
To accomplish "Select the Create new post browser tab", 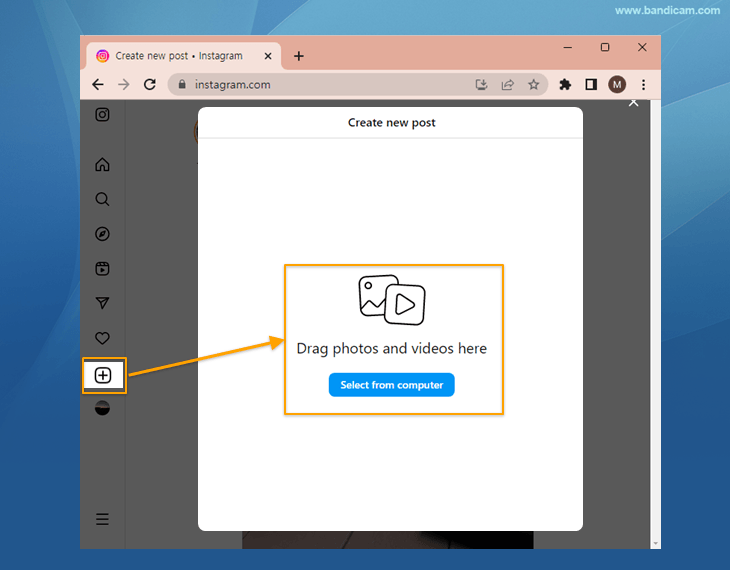I will coord(178,56).
